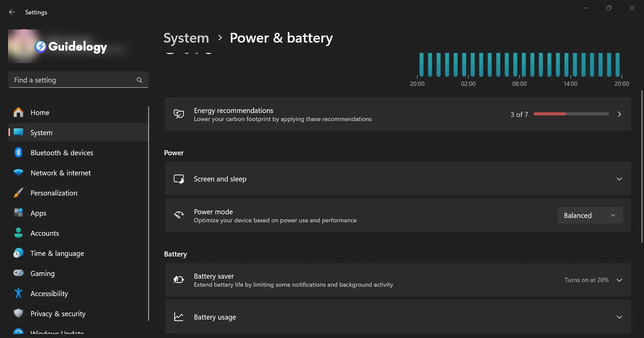
Task: Click the Accounts person icon
Action: pyautogui.click(x=18, y=233)
